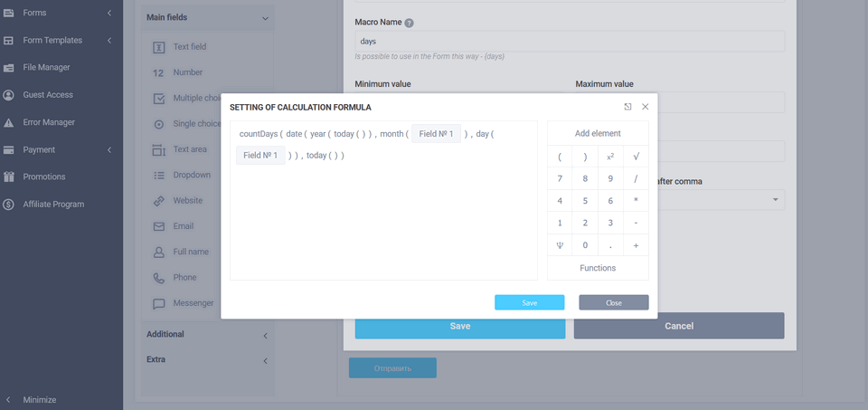Click the Form Templates sidebar icon
This screenshot has width=868, height=410.
pyautogui.click(x=8, y=41)
